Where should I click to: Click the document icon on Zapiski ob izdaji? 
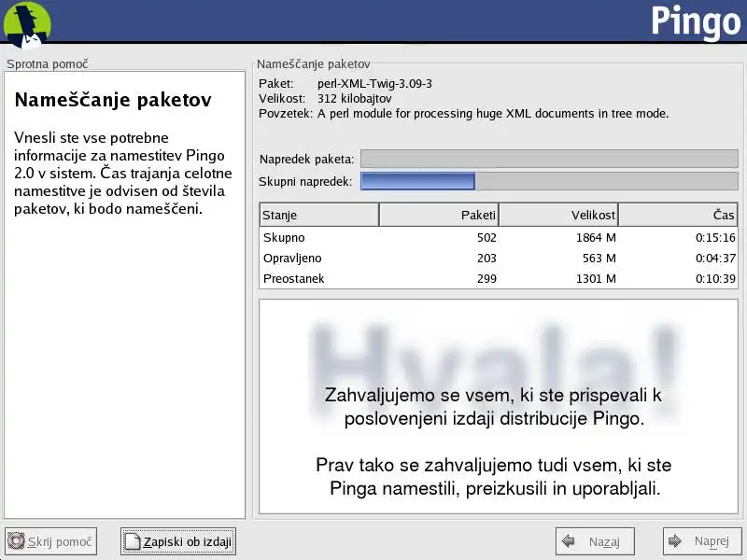pyautogui.click(x=132, y=541)
